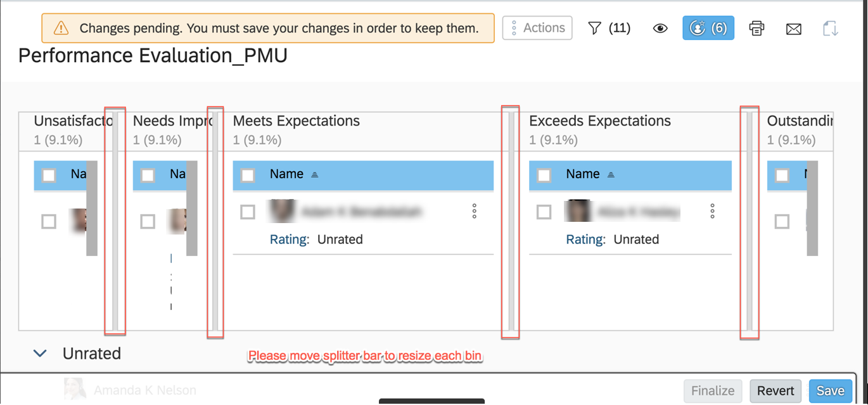Viewport: 868px width, 405px height.
Task: Click the Revert button
Action: [775, 391]
